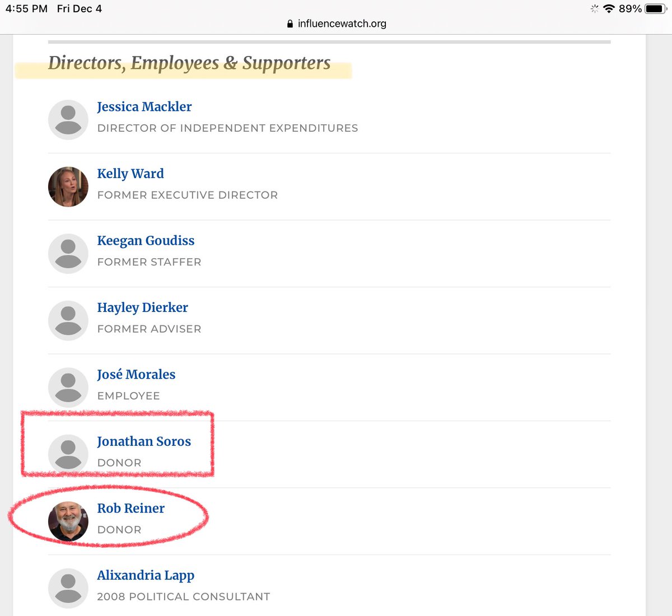Click Rob Reiner's profile photo
This screenshot has width=672, height=616.
tap(68, 521)
